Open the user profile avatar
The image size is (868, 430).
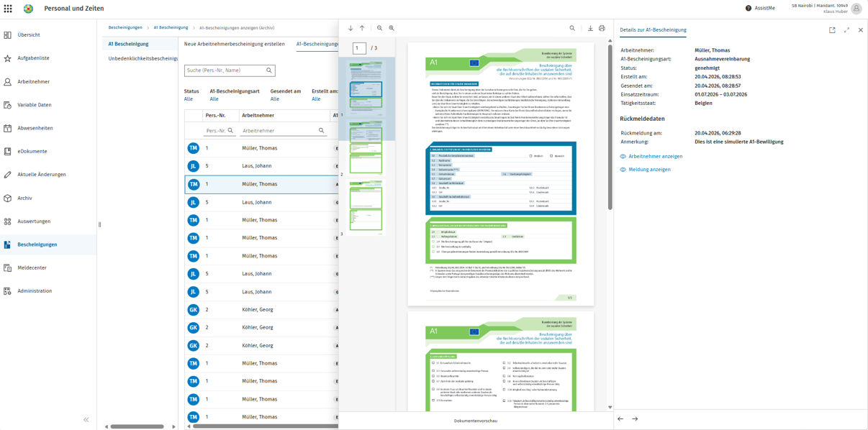pos(856,9)
